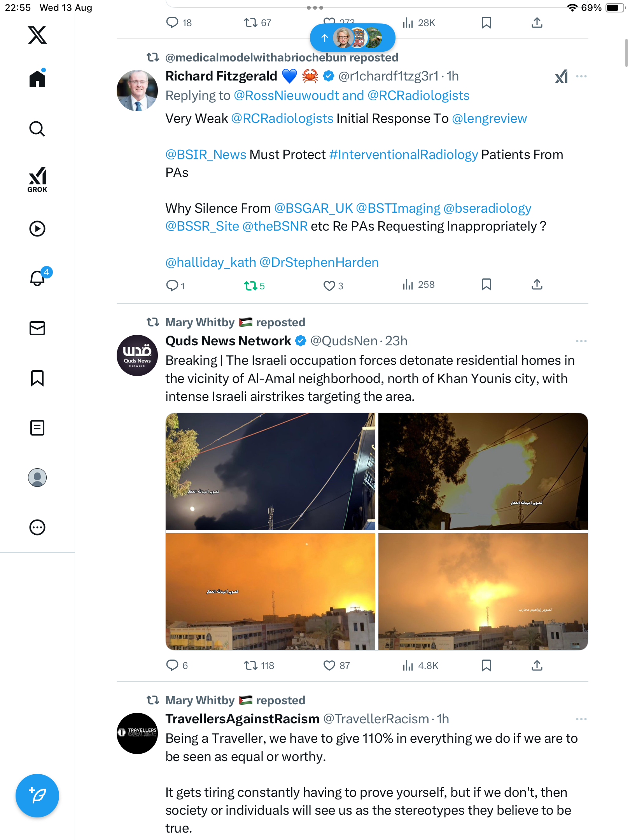
Task: Open the Lists icon in sidebar
Action: (x=37, y=428)
